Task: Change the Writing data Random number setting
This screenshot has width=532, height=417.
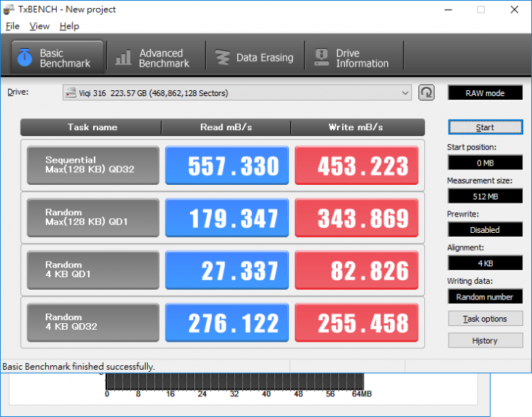Action: coord(485,296)
